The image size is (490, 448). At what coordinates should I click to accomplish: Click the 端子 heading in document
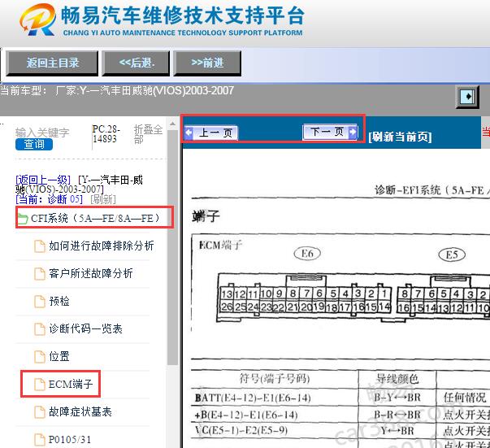(x=206, y=216)
